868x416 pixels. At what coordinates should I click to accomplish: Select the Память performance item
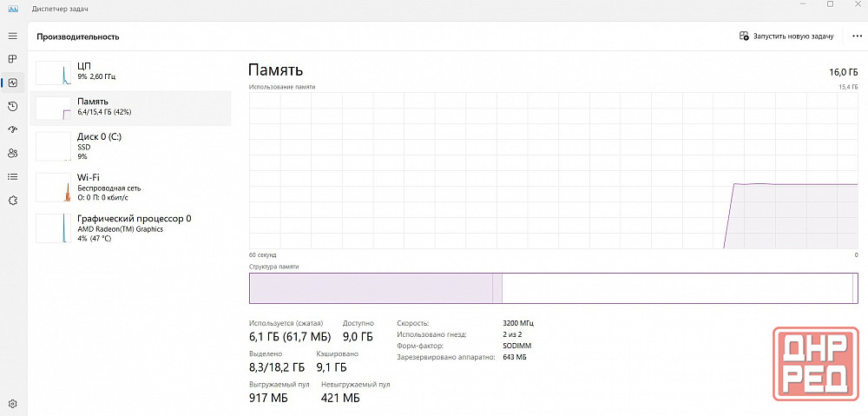point(130,107)
